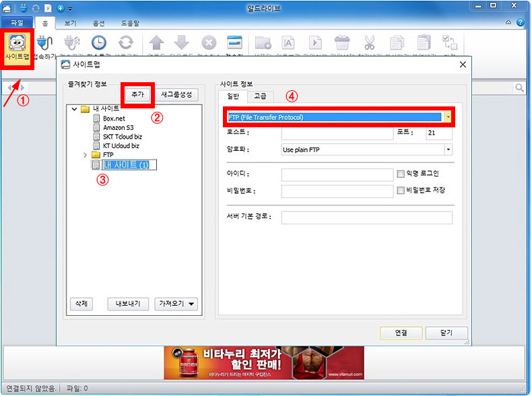Screen dimensions: 532x396
Task: Select SKT Tcloud biz in the tree
Action: [122, 137]
